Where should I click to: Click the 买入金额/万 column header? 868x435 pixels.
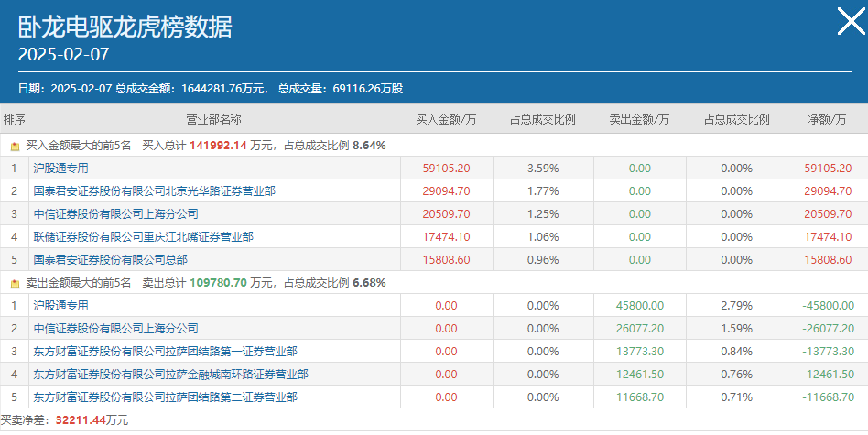pyautogui.click(x=446, y=119)
